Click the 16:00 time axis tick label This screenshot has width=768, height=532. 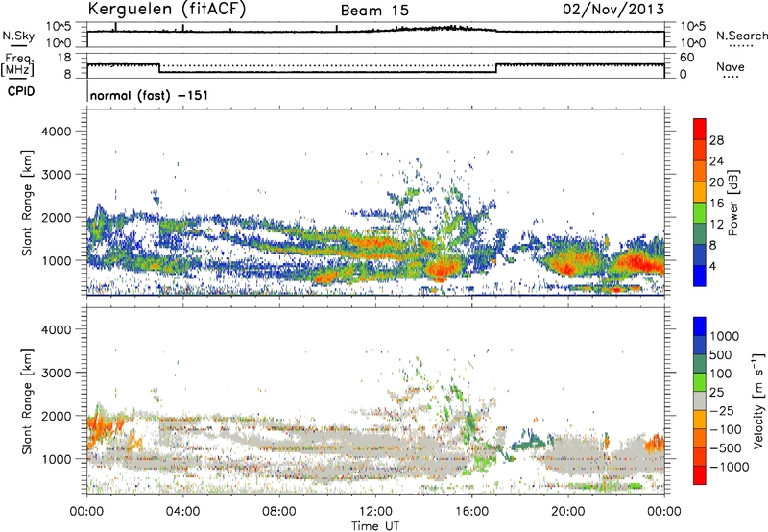pos(471,512)
